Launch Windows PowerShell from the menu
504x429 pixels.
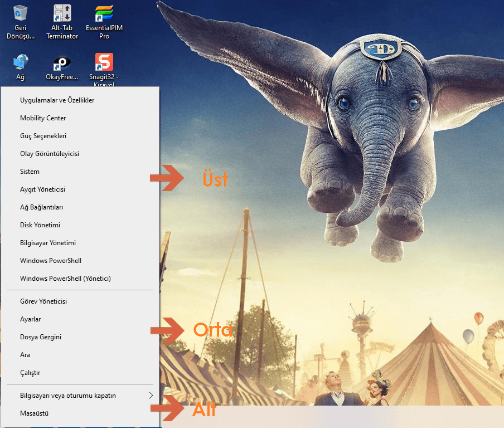point(80,261)
